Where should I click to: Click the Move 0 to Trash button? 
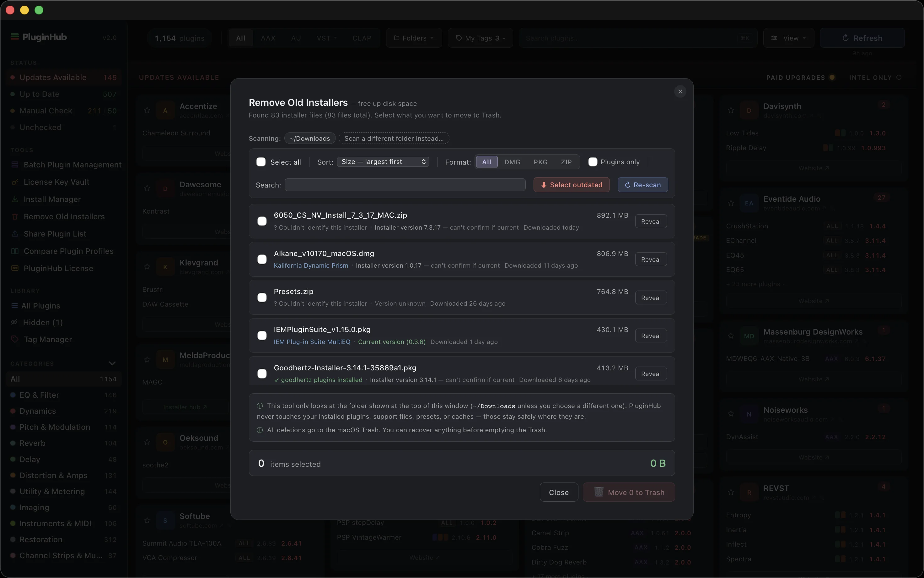click(629, 492)
